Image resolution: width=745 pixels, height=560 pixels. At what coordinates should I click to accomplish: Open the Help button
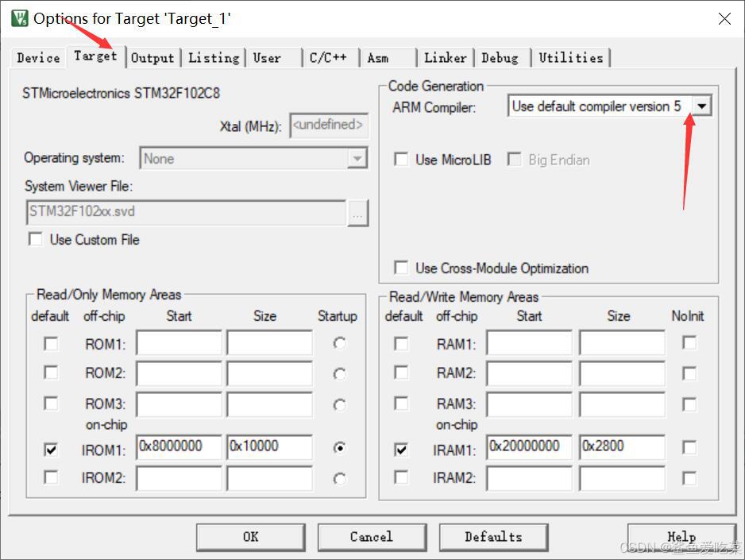tap(681, 537)
